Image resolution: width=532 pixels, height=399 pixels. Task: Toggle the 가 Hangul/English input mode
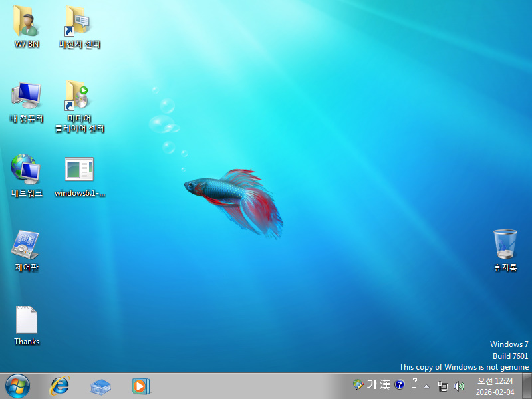[372, 384]
